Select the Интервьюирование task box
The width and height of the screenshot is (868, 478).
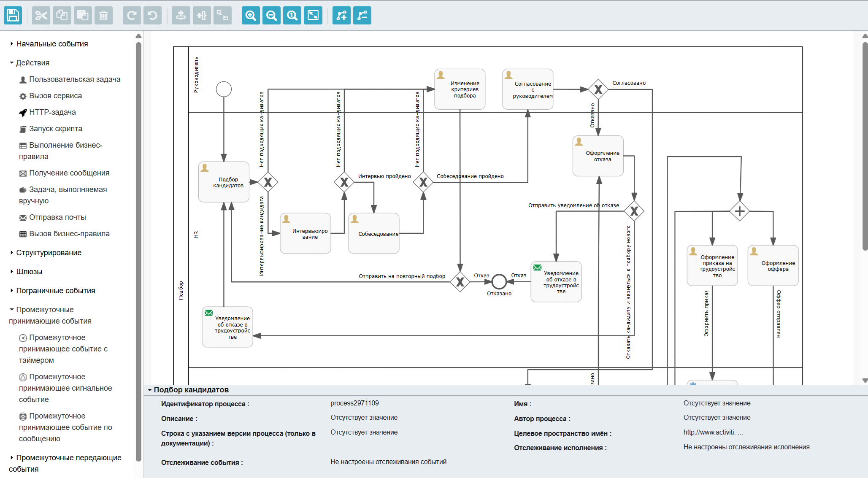click(x=306, y=233)
